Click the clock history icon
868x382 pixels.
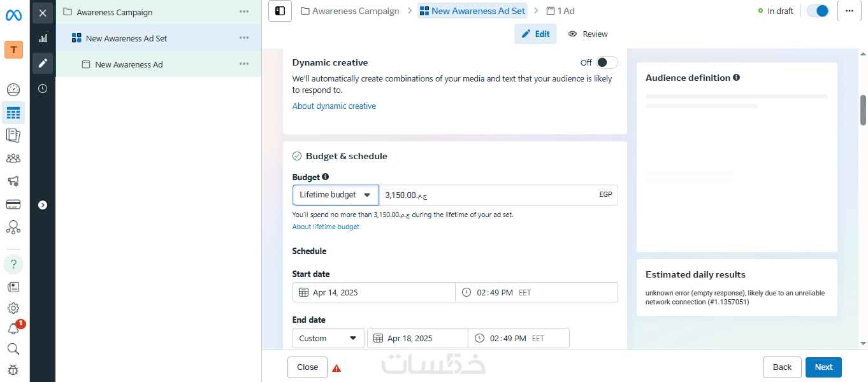(x=43, y=88)
